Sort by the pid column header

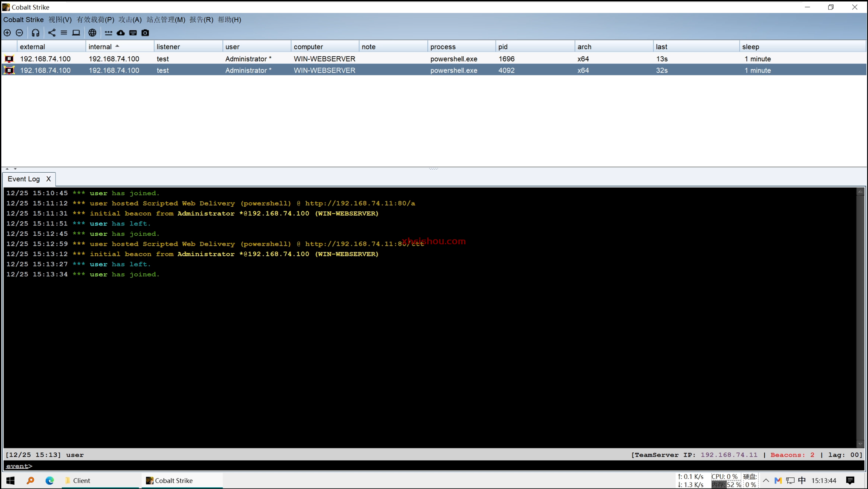pyautogui.click(x=535, y=47)
